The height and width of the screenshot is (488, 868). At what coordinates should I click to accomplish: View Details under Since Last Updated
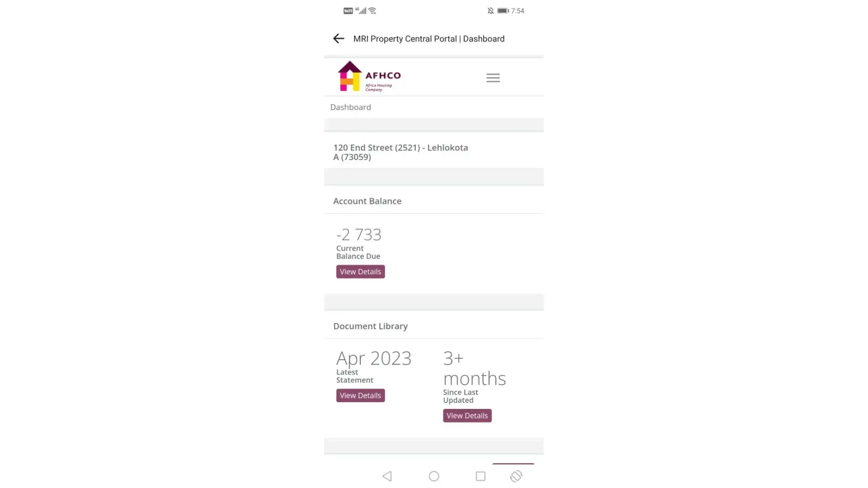(x=467, y=416)
